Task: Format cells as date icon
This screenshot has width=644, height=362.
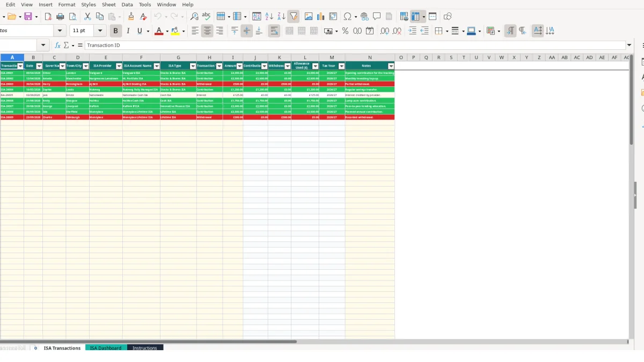Action: [370, 31]
